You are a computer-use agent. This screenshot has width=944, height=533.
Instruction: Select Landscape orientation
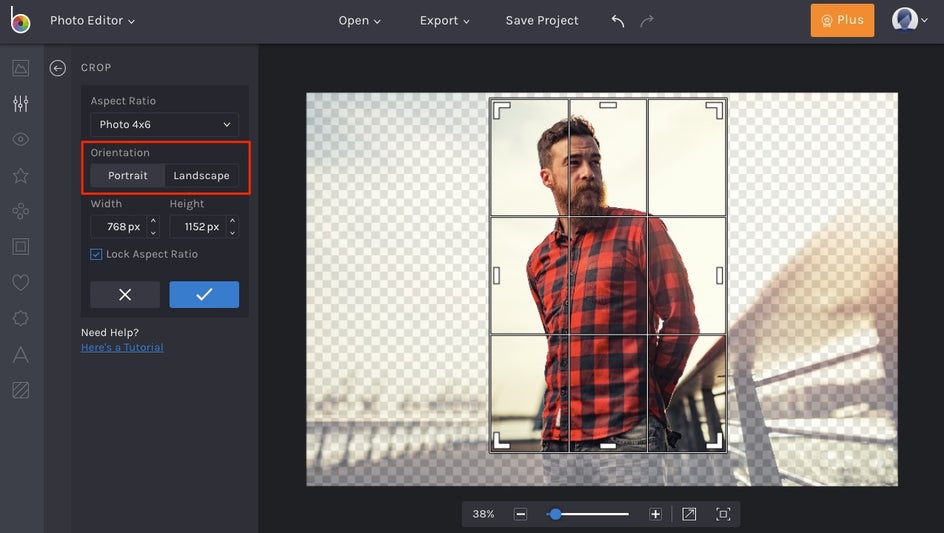[x=201, y=176]
